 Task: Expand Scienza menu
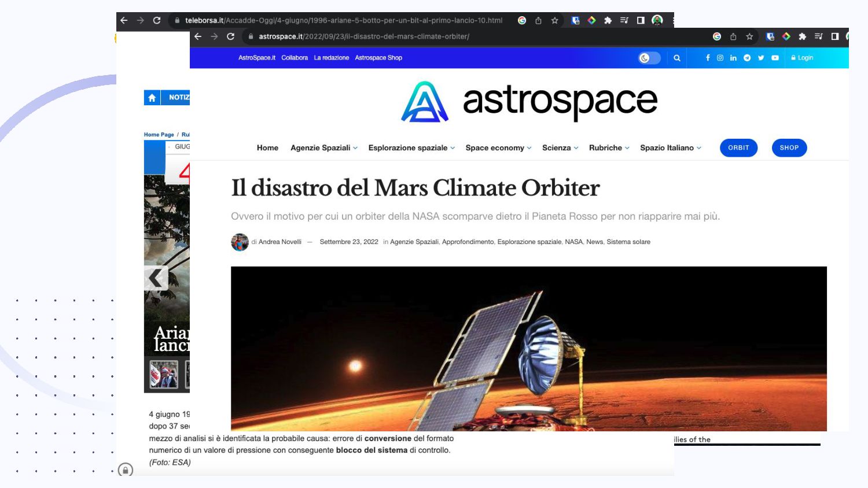[560, 148]
